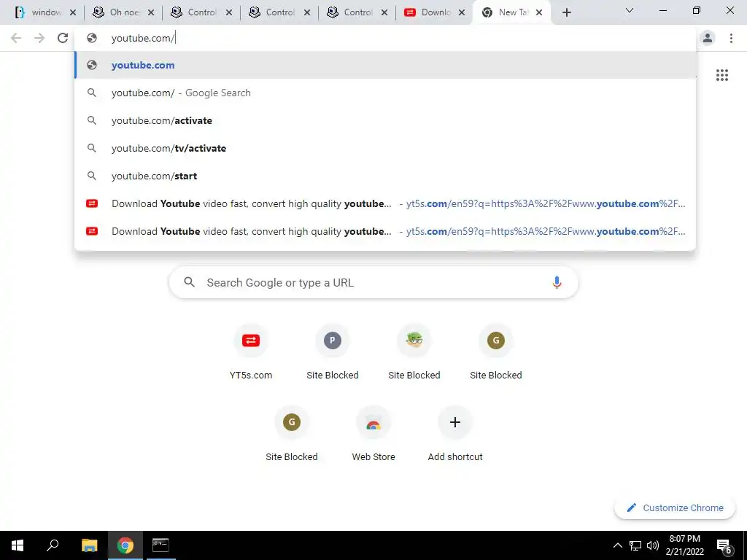
Task: Click Customize Chrome button
Action: tap(675, 507)
